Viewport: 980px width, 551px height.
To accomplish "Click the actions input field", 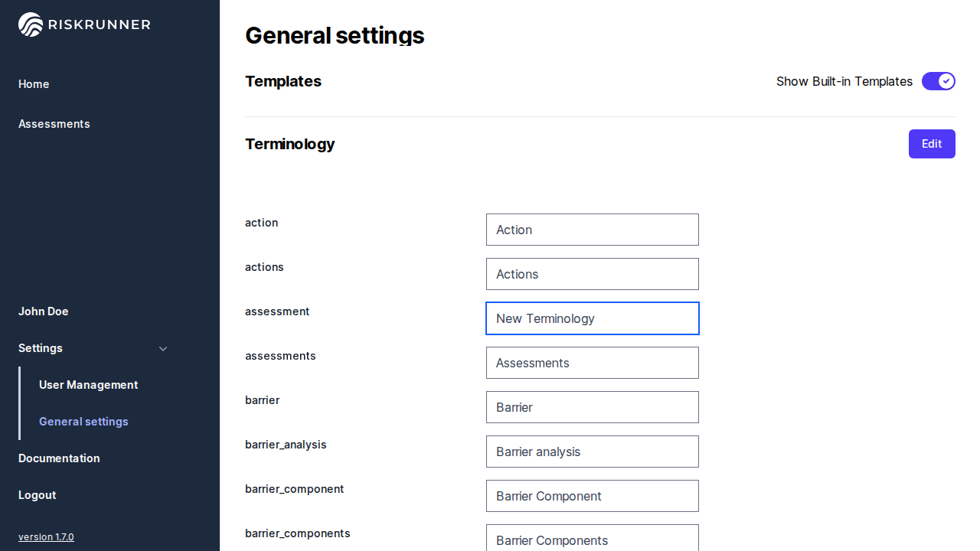I will [592, 274].
